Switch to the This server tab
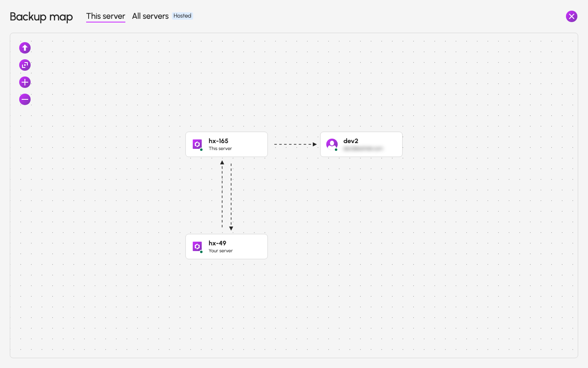 [x=106, y=16]
